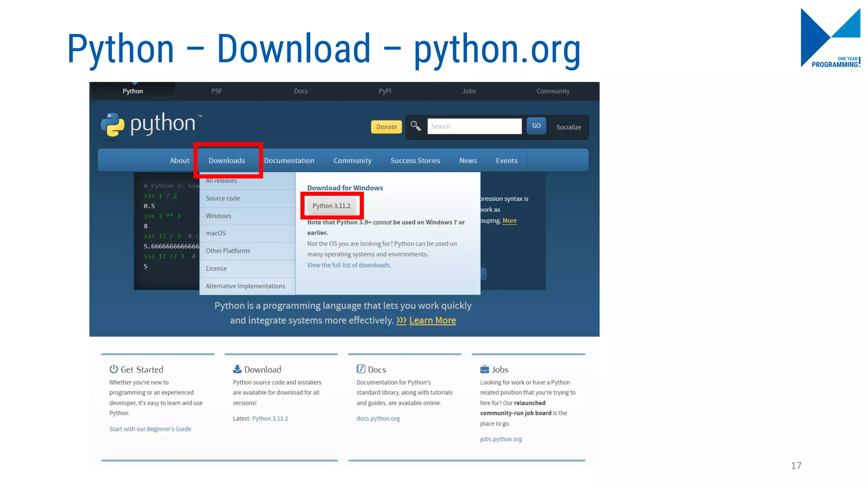868x488 pixels.
Task: Click the briefcase icon beside Jobs heading
Action: coord(484,369)
